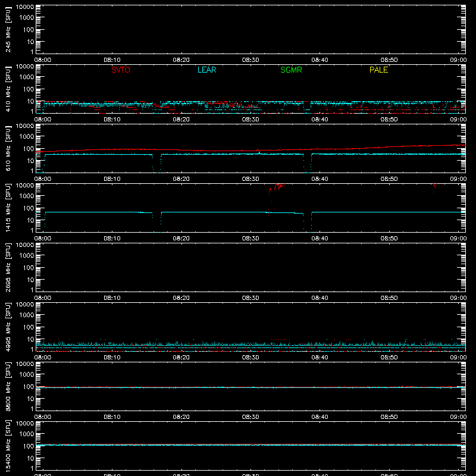Click 08:30 tick under the 1415 MHz panel

point(250,239)
